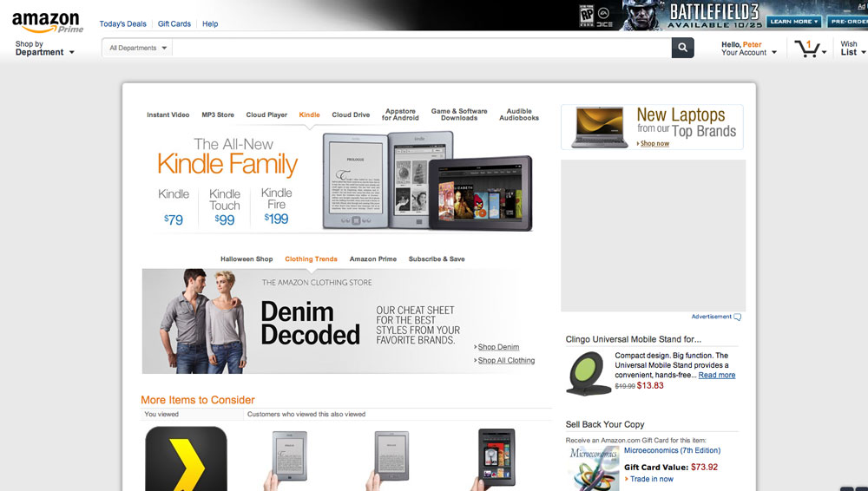Screen dimensions: 868x491
Task: Click the Gift Cards link
Action: 174,23
